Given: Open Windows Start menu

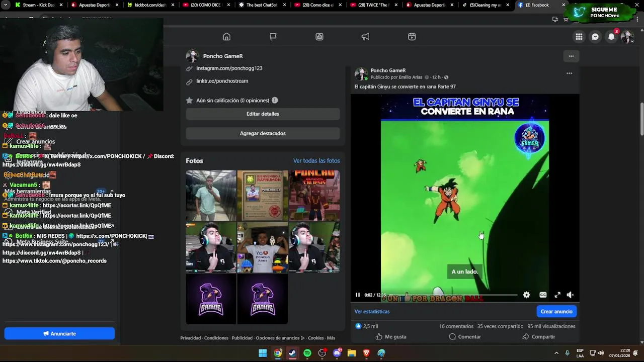Looking at the screenshot, I should [x=263, y=353].
